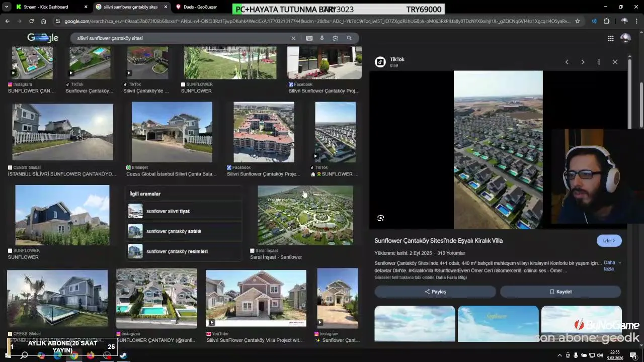The image size is (644, 362).
Task: Show hidden system tray icons
Action: click(559, 355)
